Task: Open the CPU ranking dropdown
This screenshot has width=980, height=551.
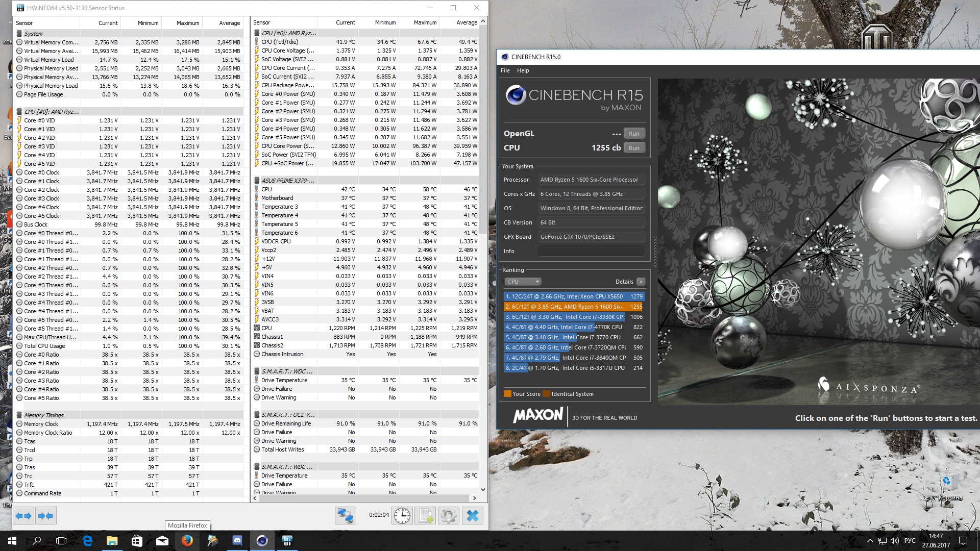Action: tap(523, 282)
